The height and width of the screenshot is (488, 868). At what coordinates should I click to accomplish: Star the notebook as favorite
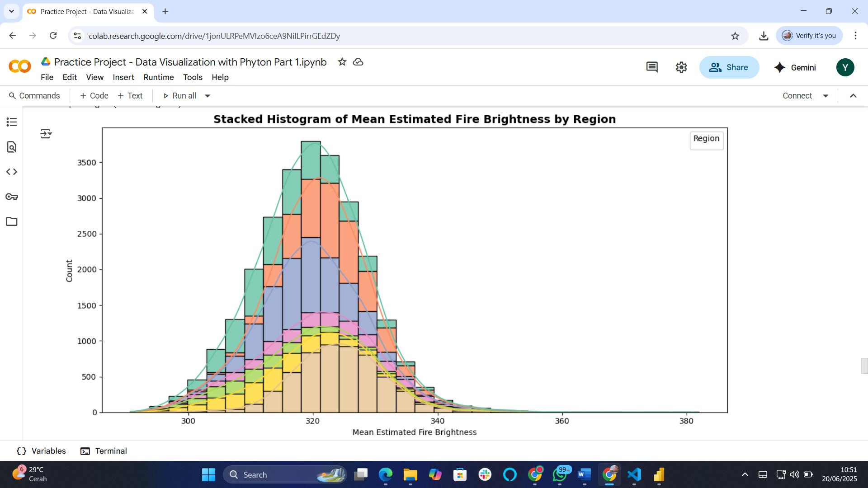[x=342, y=62]
